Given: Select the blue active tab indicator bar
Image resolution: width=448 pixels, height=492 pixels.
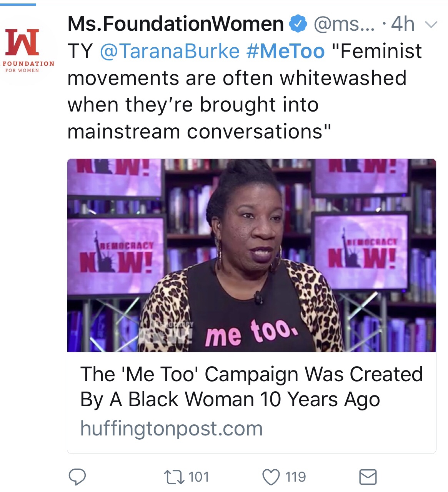Looking at the screenshot, I should click(x=18, y=4).
